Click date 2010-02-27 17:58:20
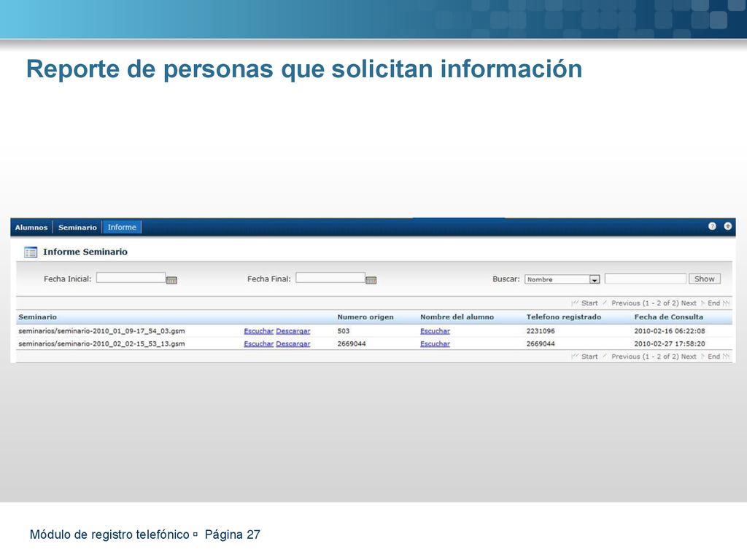This screenshot has width=747, height=560. pos(670,344)
